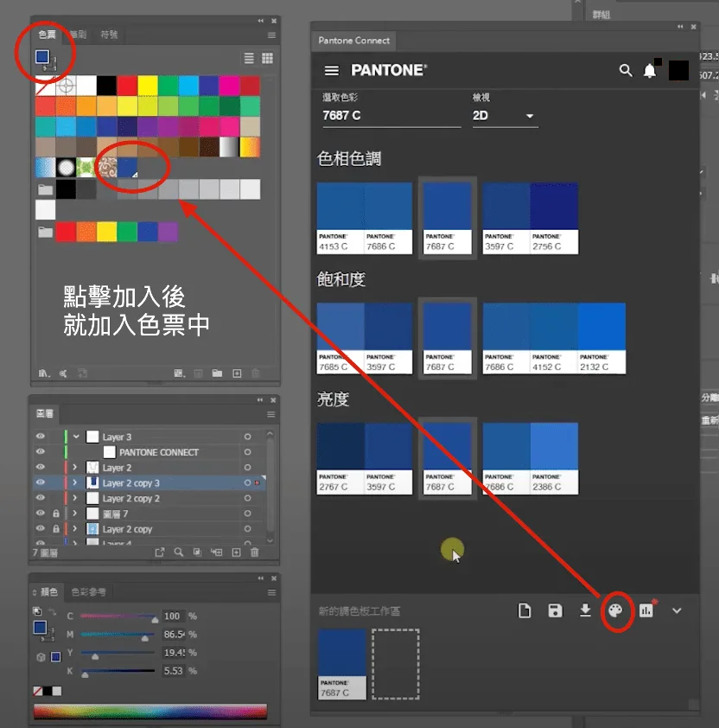The width and height of the screenshot is (719, 728).
Task: Open the 2D view dropdown in Pantone Connect
Action: (505, 116)
